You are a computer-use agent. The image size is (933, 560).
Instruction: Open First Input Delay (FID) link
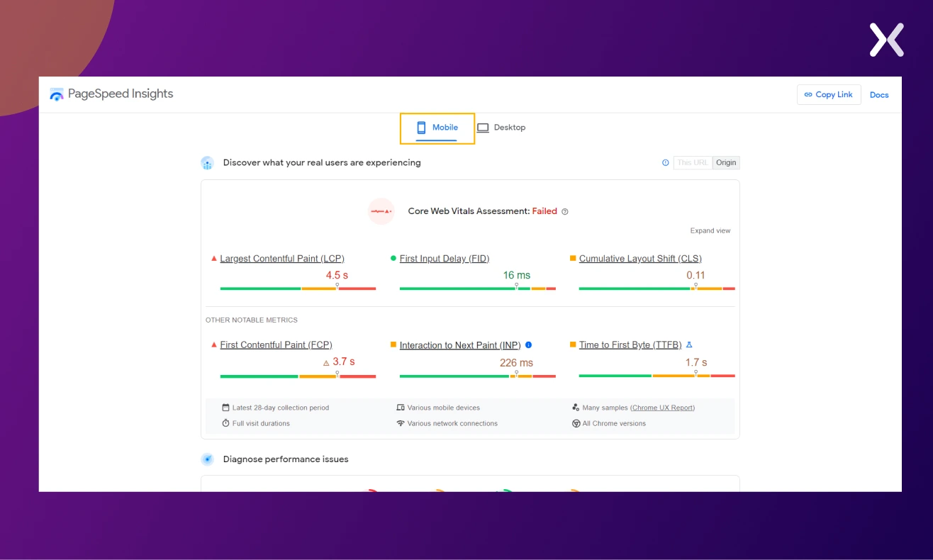point(445,259)
